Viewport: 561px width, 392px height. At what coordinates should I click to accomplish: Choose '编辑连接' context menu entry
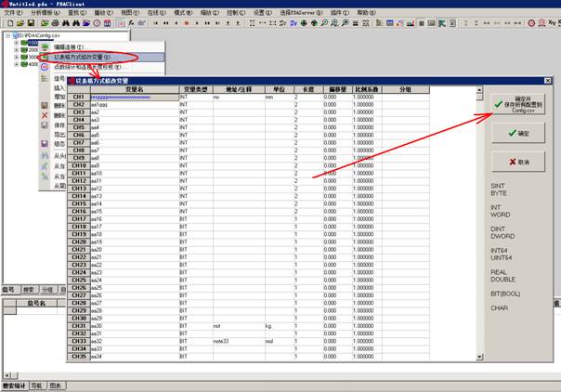69,46
